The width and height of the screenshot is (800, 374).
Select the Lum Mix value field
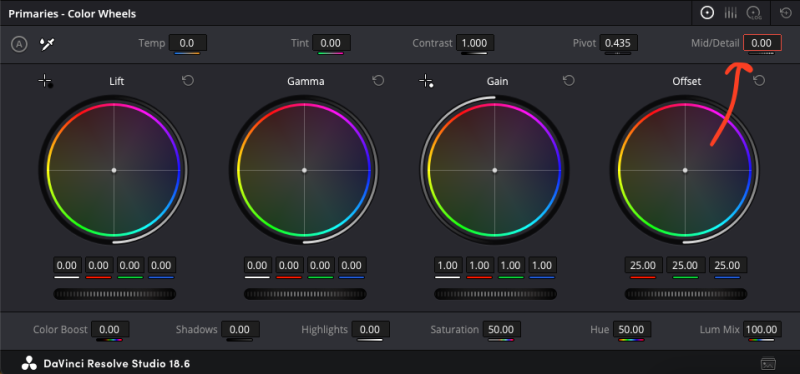click(762, 329)
